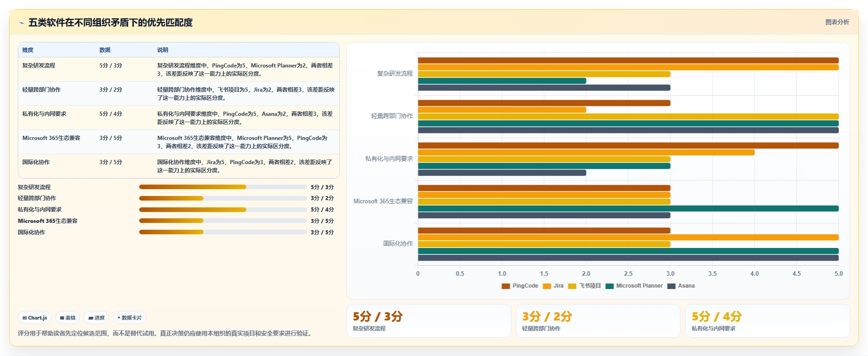Click Microsoft Planner bar in 复杂研发流程 group
Screen dimensions: 868x356
[502, 81]
